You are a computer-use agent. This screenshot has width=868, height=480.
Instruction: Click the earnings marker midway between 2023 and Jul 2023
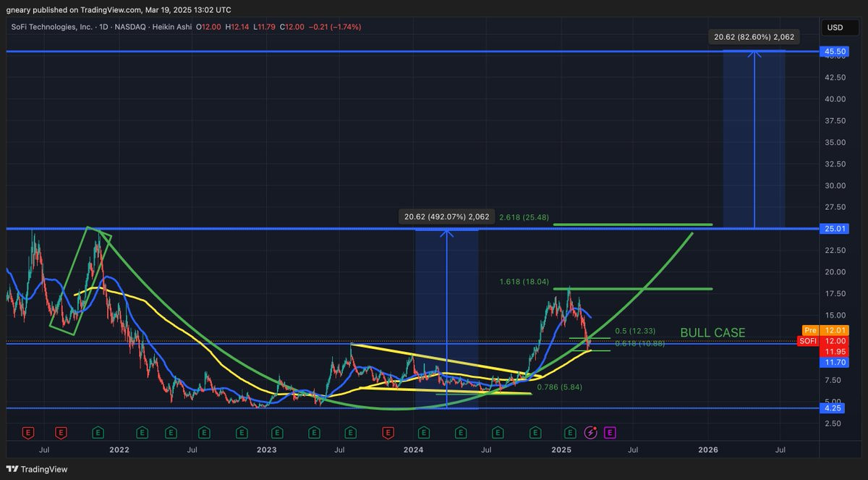(314, 432)
